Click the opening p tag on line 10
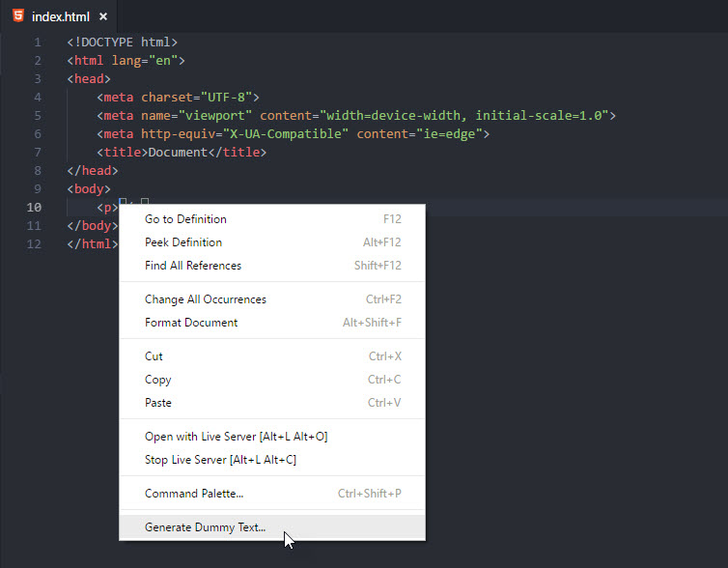 point(108,208)
